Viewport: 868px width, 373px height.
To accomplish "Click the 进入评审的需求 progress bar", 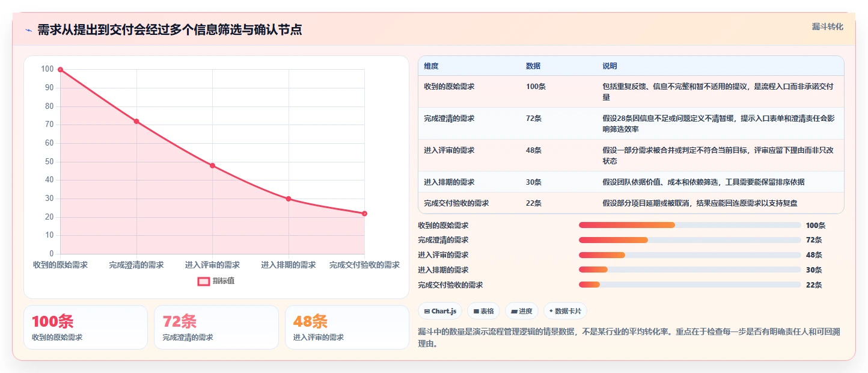I will coord(689,255).
